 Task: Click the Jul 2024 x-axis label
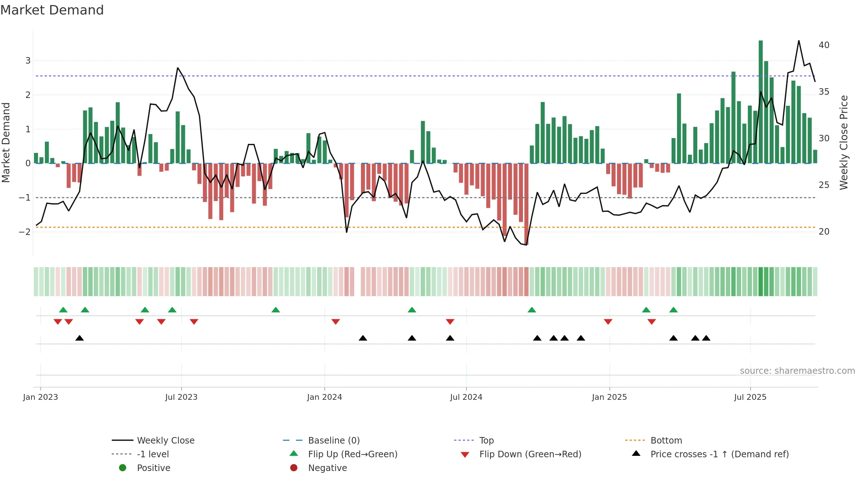pyautogui.click(x=466, y=397)
